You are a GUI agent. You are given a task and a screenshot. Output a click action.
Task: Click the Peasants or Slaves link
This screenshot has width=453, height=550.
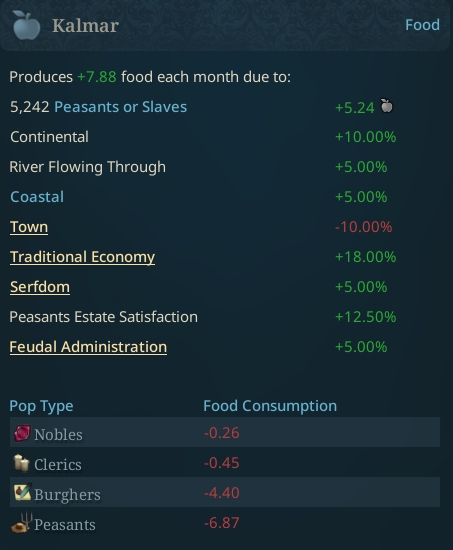tap(120, 107)
